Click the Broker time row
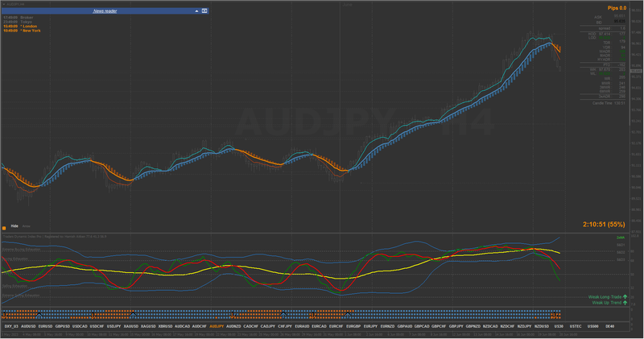 tap(18, 18)
